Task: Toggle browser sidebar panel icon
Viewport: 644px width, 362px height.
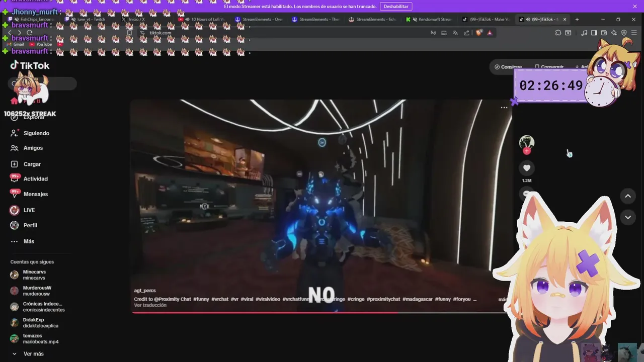Action: click(x=594, y=33)
